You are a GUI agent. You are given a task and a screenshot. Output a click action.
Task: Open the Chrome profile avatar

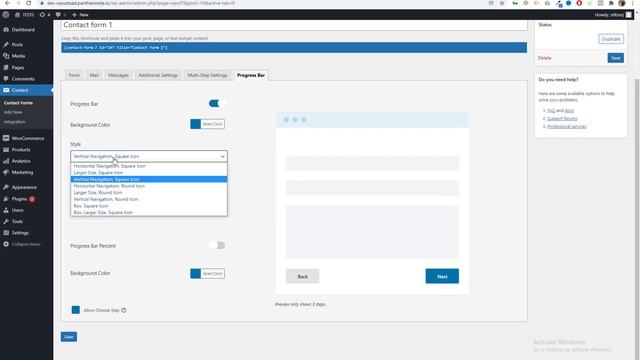click(x=622, y=3)
